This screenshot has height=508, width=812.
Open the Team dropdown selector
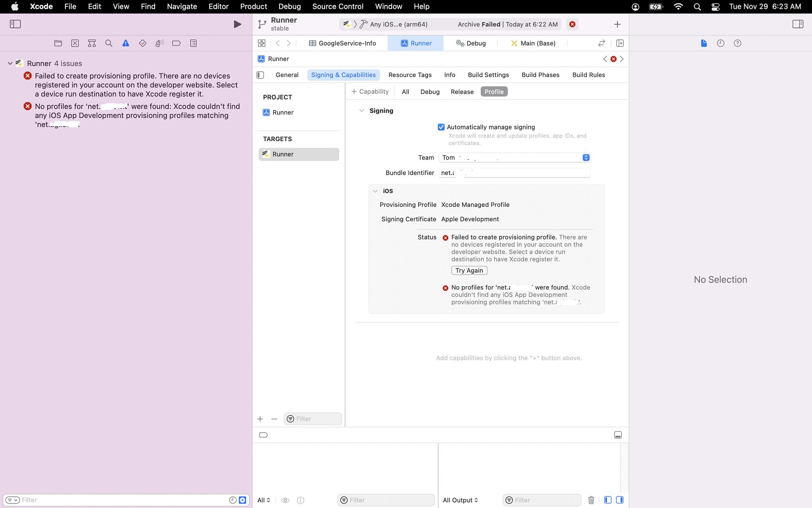coord(586,157)
